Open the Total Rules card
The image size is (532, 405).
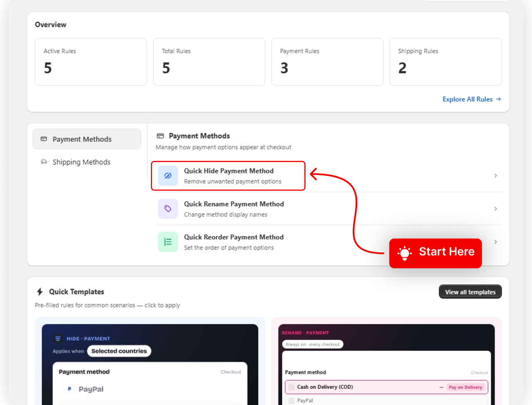coord(209,62)
